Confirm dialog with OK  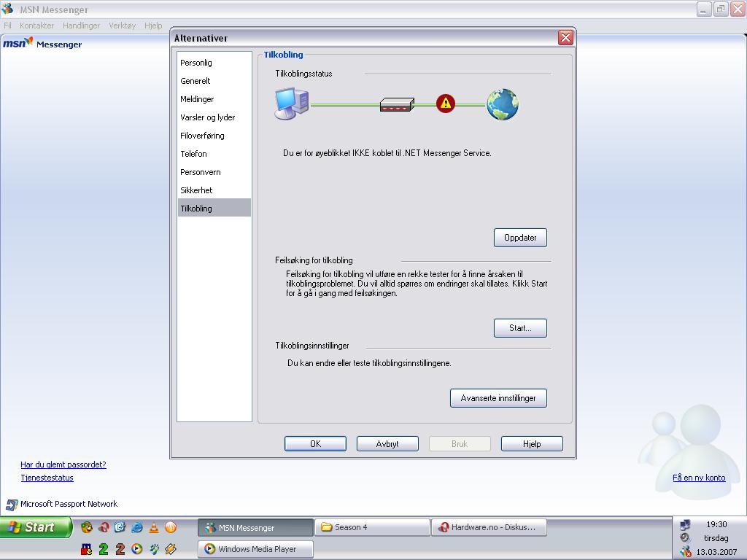(315, 444)
